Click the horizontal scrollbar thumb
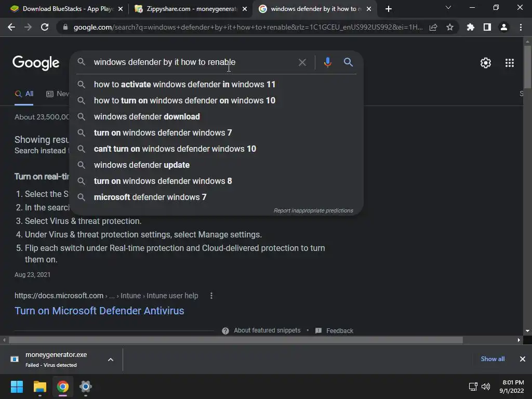This screenshot has width=532, height=399. (x=236, y=340)
